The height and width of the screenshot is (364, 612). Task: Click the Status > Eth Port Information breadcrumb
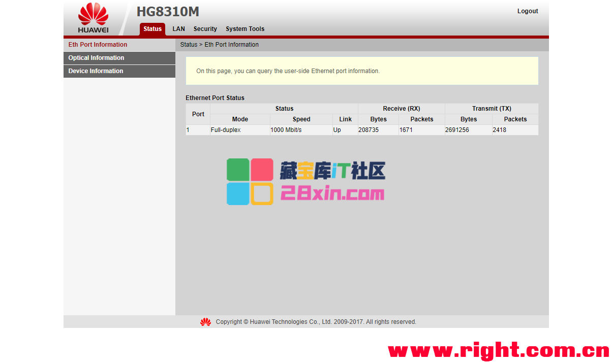click(219, 45)
